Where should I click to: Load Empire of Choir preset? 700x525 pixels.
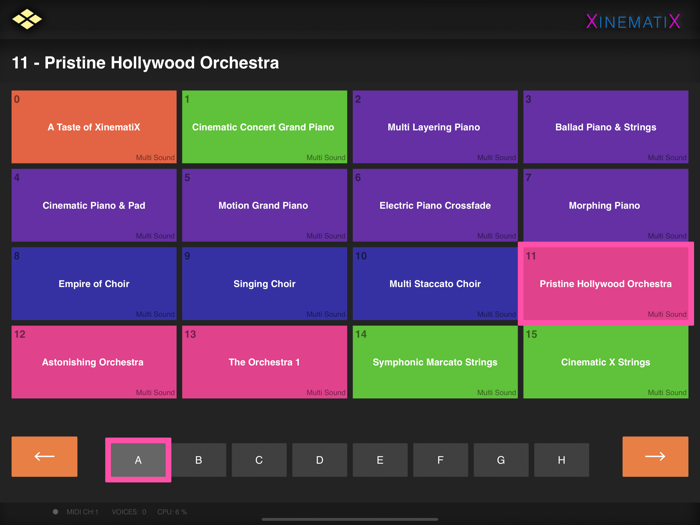click(94, 283)
